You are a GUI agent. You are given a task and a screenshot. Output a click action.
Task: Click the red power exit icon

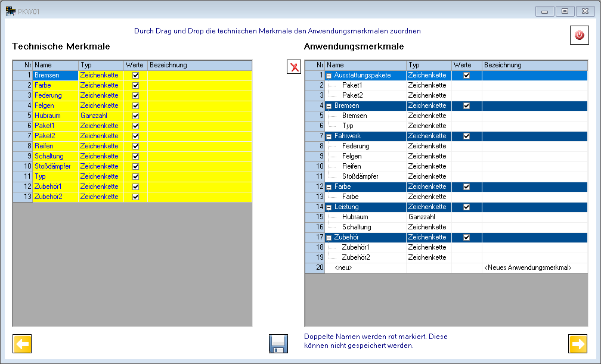579,35
